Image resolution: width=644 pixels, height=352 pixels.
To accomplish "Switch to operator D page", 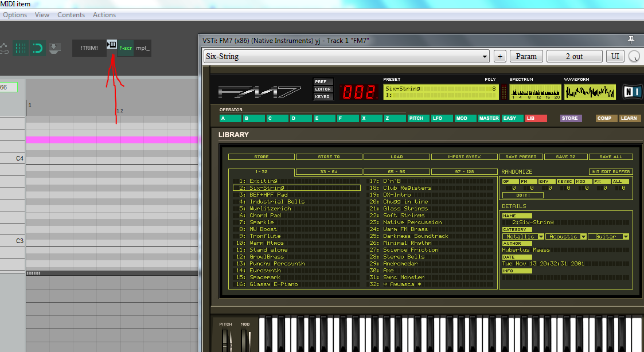I will pyautogui.click(x=300, y=118).
